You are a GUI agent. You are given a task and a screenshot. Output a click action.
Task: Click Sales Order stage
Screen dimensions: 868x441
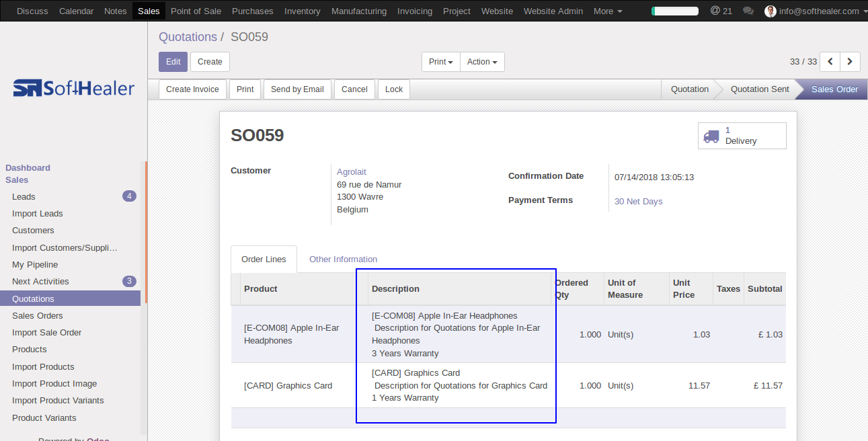coord(834,89)
